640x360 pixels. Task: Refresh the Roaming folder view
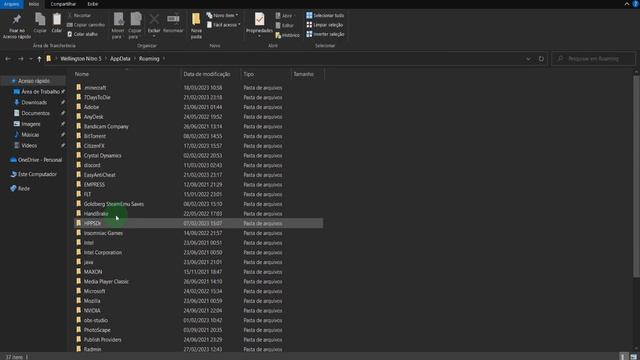coord(541,59)
